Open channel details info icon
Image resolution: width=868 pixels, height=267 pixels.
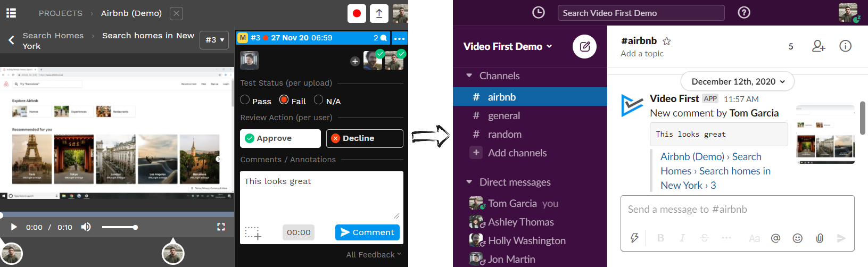845,46
